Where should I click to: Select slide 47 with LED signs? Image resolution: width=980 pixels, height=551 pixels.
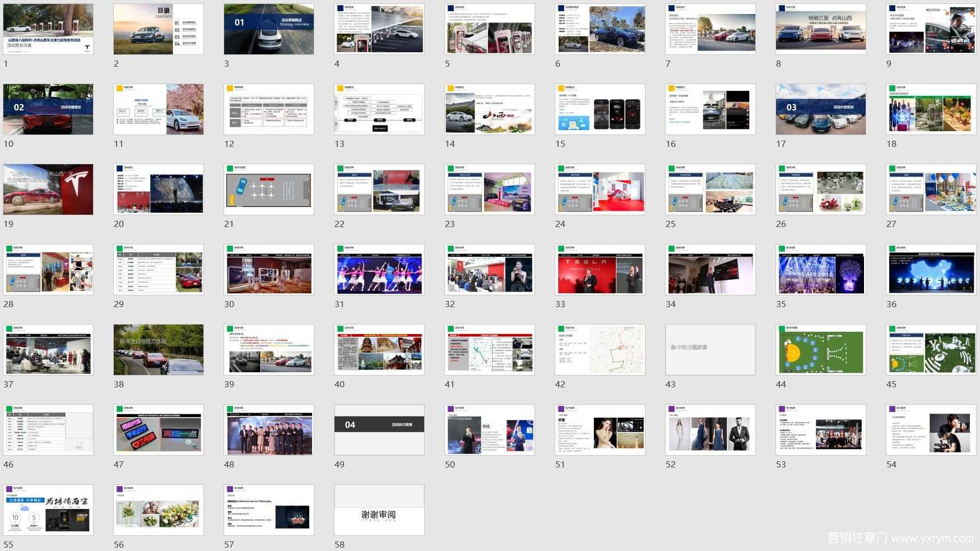point(159,430)
